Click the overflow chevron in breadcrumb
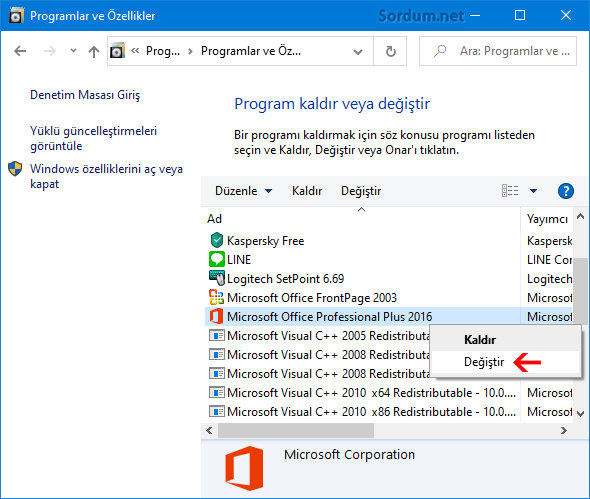The image size is (590, 499). point(135,51)
